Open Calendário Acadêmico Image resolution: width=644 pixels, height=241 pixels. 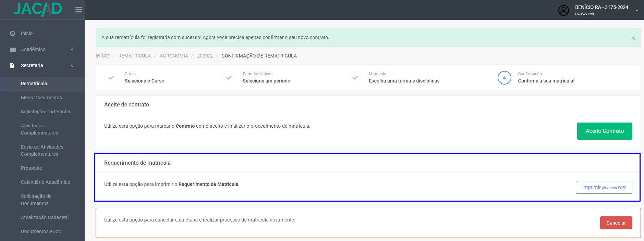click(x=46, y=182)
